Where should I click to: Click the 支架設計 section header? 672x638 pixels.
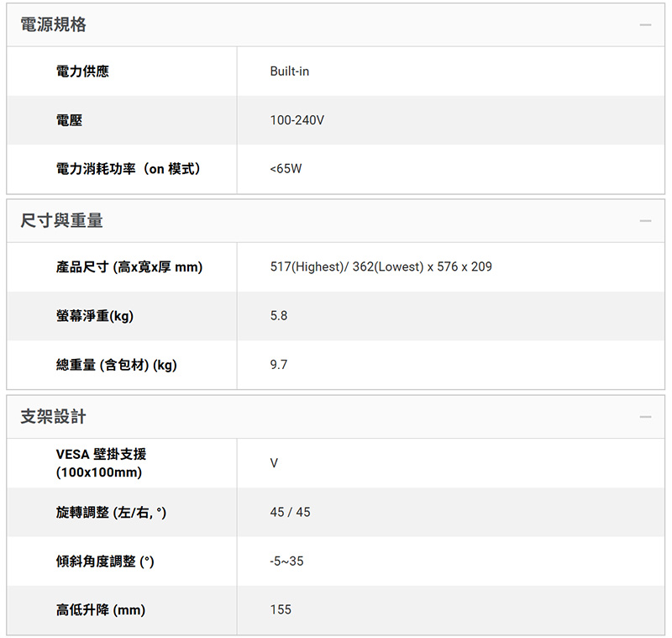335,417
